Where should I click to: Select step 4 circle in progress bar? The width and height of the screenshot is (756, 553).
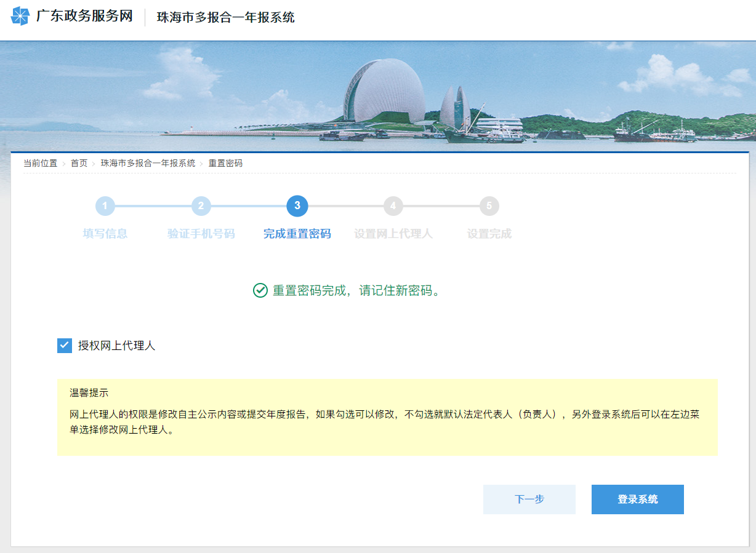tap(393, 206)
